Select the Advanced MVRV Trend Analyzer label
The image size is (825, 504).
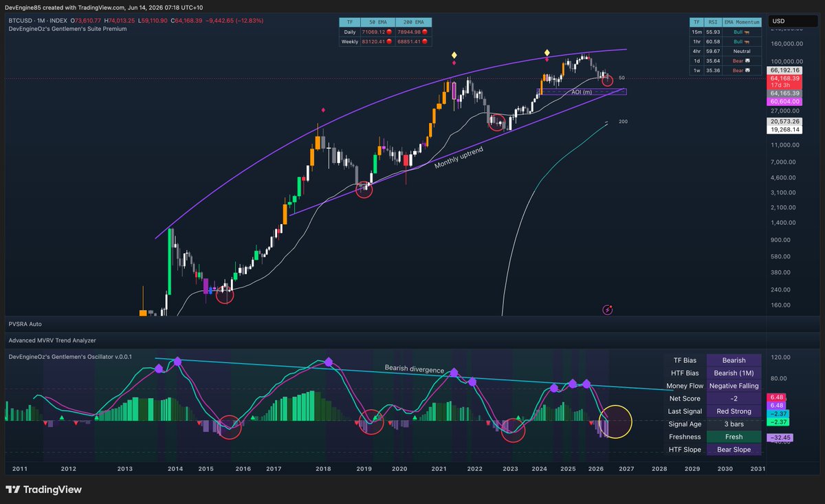(52, 340)
